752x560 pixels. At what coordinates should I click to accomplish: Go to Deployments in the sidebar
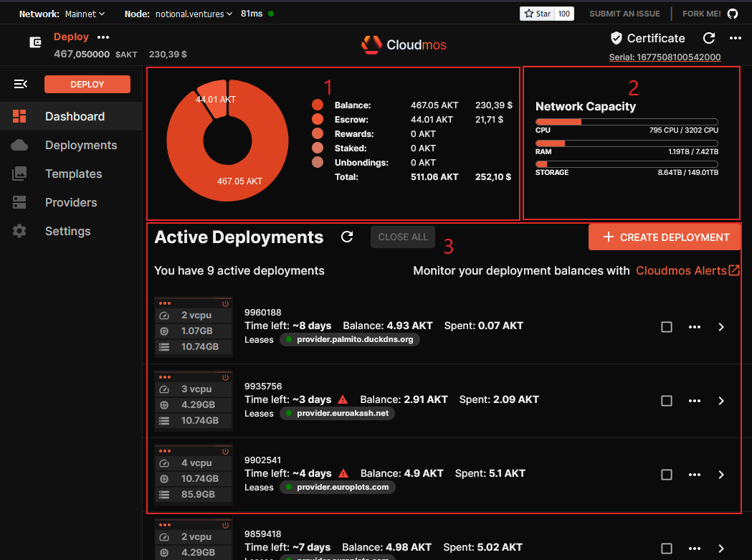click(x=80, y=145)
